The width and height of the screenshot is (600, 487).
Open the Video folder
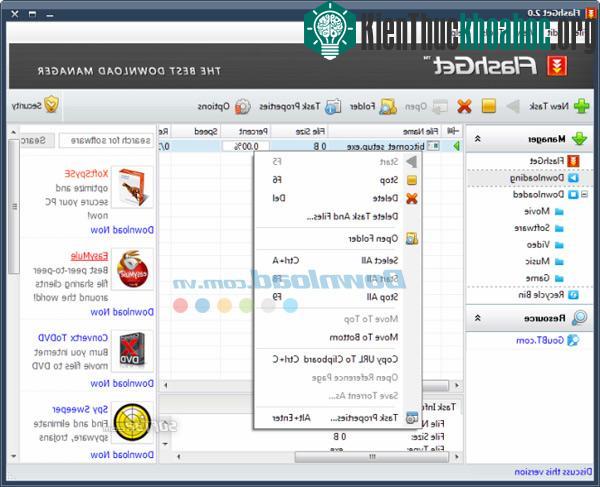click(x=545, y=244)
